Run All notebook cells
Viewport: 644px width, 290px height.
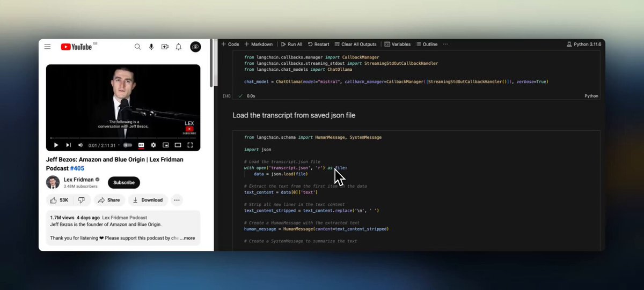pos(291,44)
